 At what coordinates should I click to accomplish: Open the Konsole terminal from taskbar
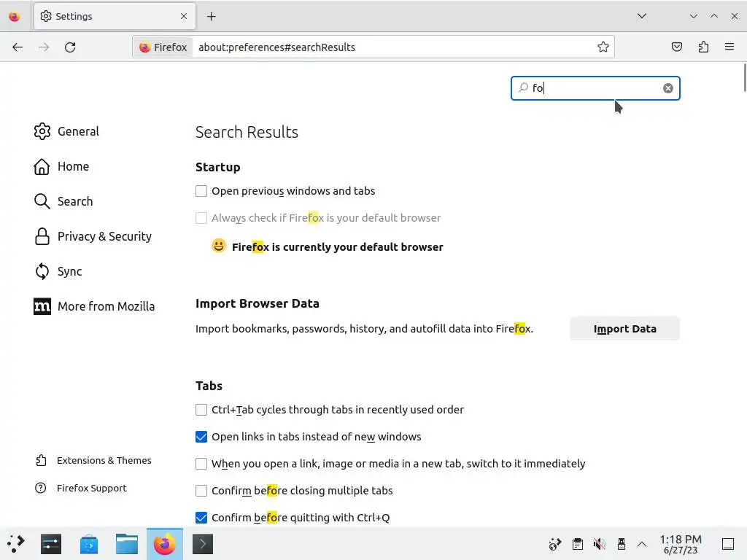(203, 544)
